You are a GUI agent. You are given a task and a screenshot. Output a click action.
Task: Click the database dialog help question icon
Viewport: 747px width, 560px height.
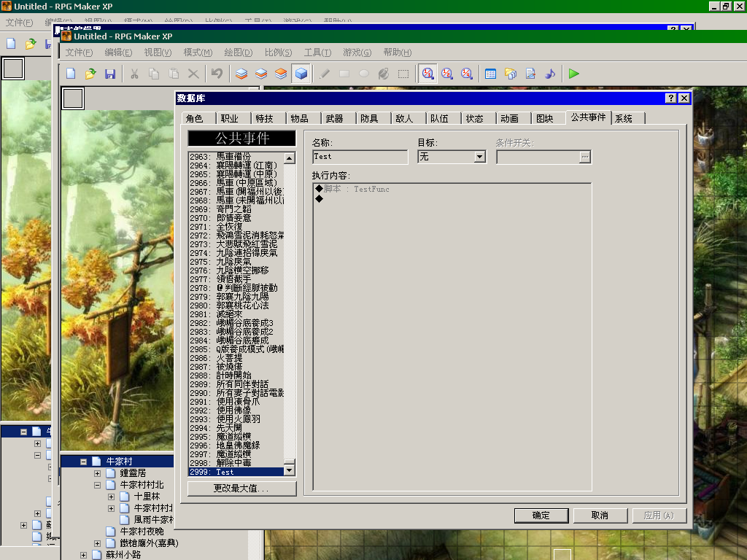(671, 98)
